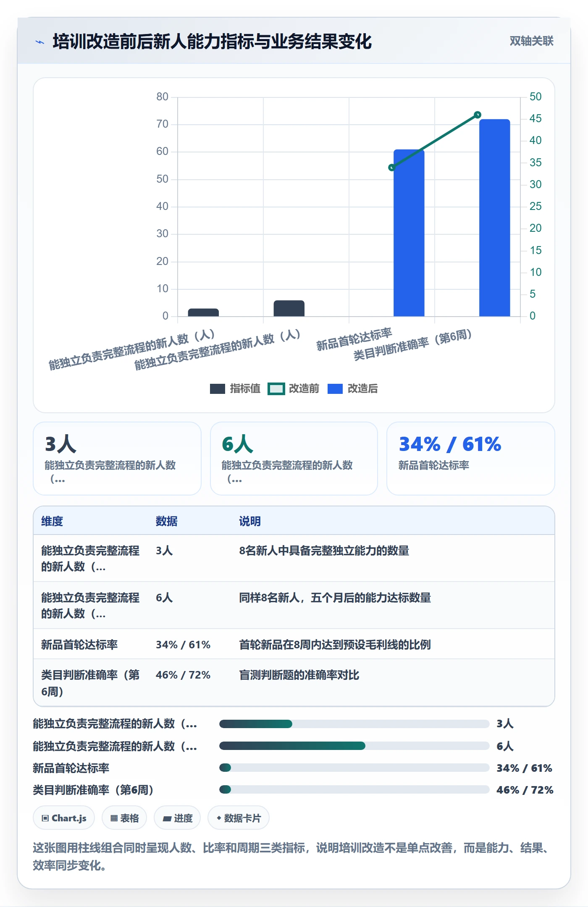Click the progress bar for 新品首轮达标率
The width and height of the screenshot is (588, 907).
click(354, 768)
